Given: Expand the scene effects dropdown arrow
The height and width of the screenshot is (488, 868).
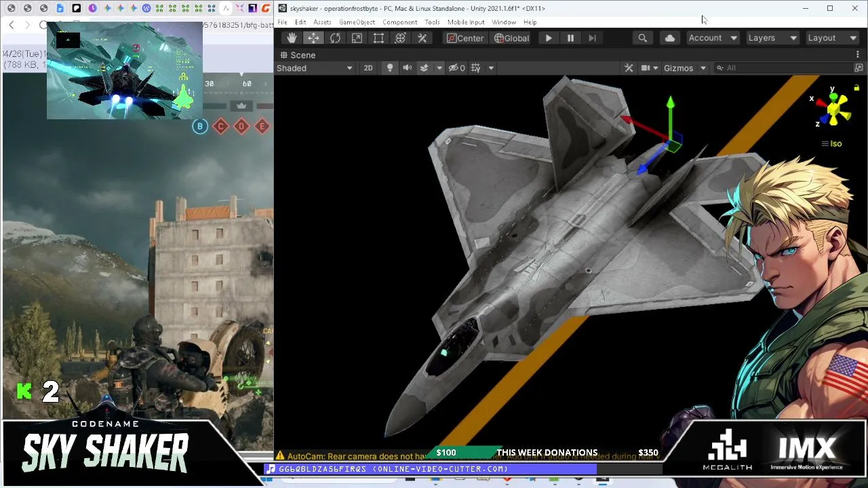Looking at the screenshot, I should 439,68.
